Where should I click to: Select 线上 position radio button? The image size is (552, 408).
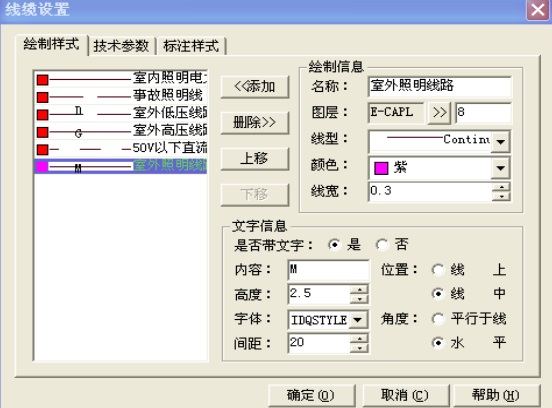point(438,270)
